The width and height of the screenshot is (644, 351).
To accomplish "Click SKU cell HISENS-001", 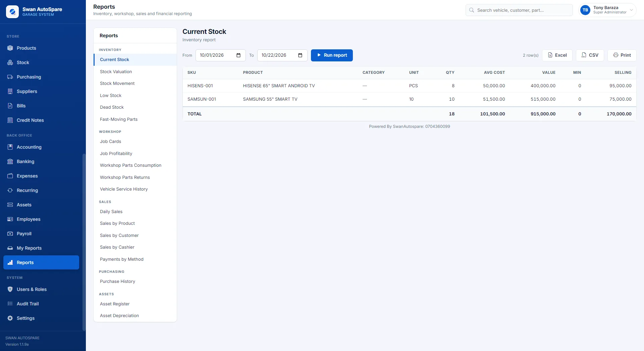I will tap(200, 86).
